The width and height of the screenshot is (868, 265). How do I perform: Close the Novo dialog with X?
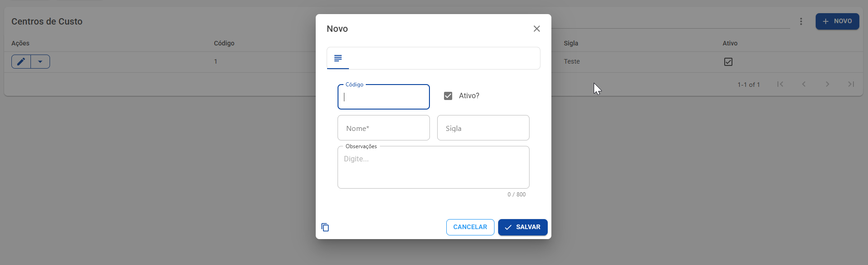click(x=537, y=29)
